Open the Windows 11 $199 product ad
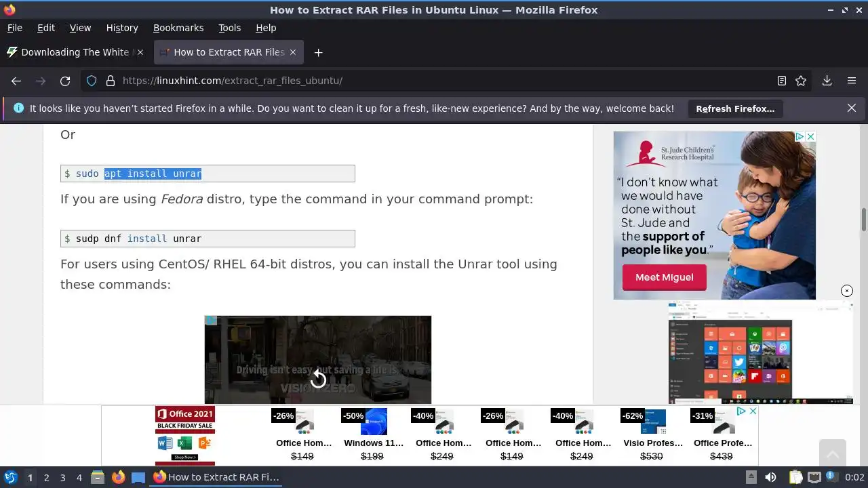868x488 pixels. point(373,436)
